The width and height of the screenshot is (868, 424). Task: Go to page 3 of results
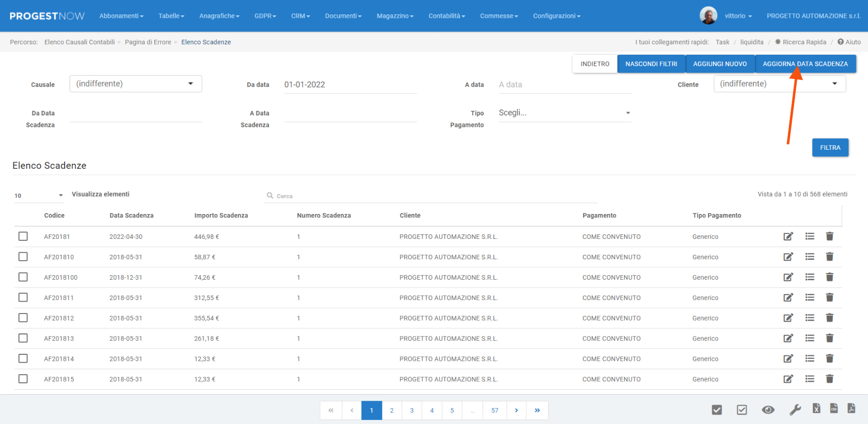click(412, 411)
